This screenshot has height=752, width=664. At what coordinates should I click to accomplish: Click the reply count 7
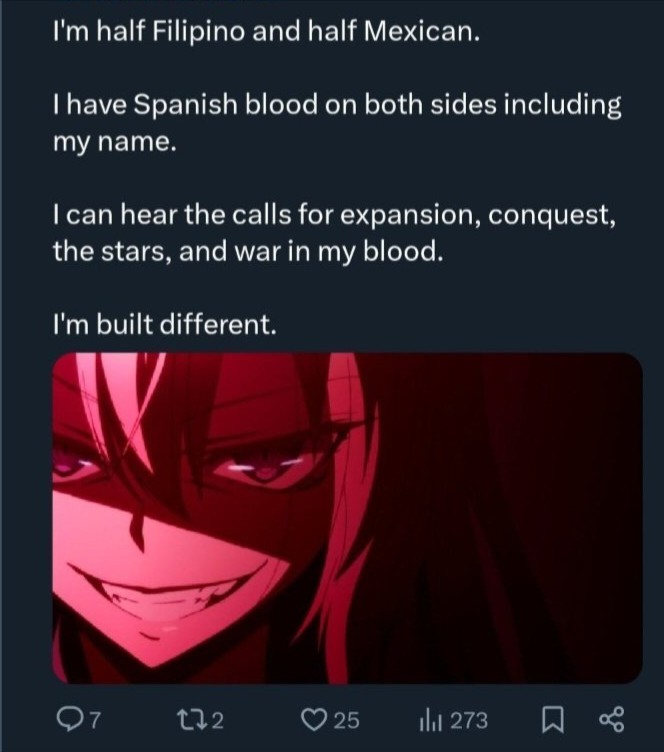[x=95, y=720]
